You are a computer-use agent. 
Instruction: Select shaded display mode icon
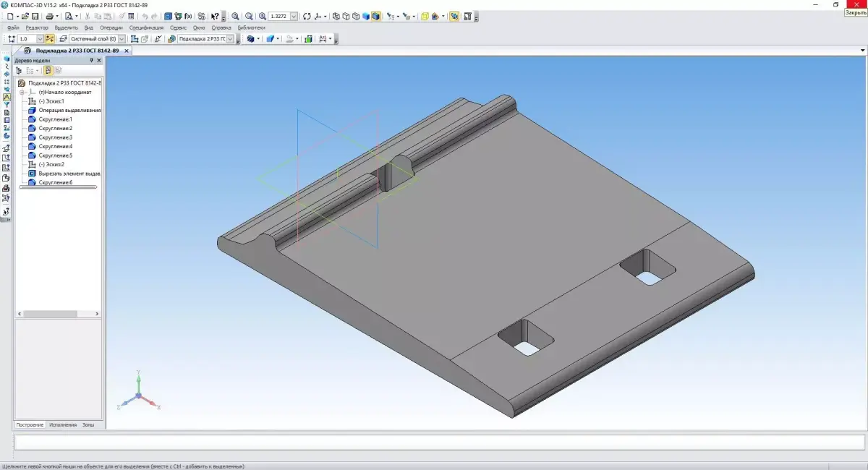point(366,16)
